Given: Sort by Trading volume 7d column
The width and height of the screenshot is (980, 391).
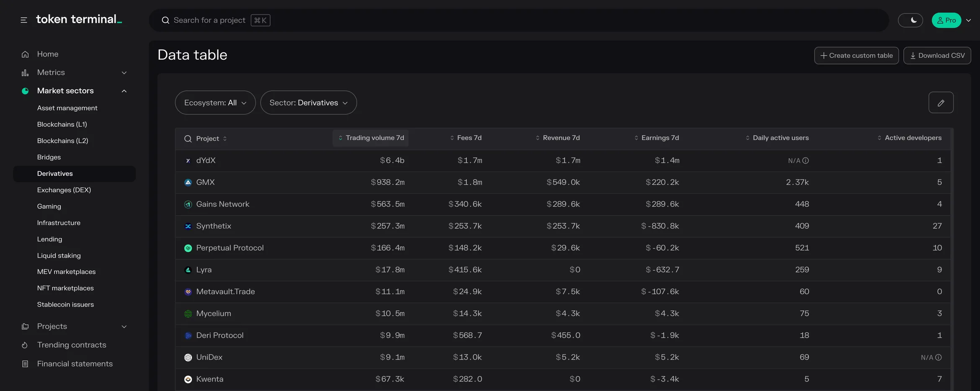Looking at the screenshot, I should [371, 138].
